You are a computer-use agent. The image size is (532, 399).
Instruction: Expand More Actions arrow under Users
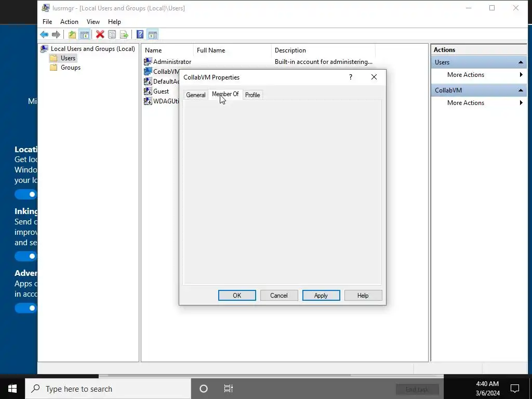[x=521, y=75]
